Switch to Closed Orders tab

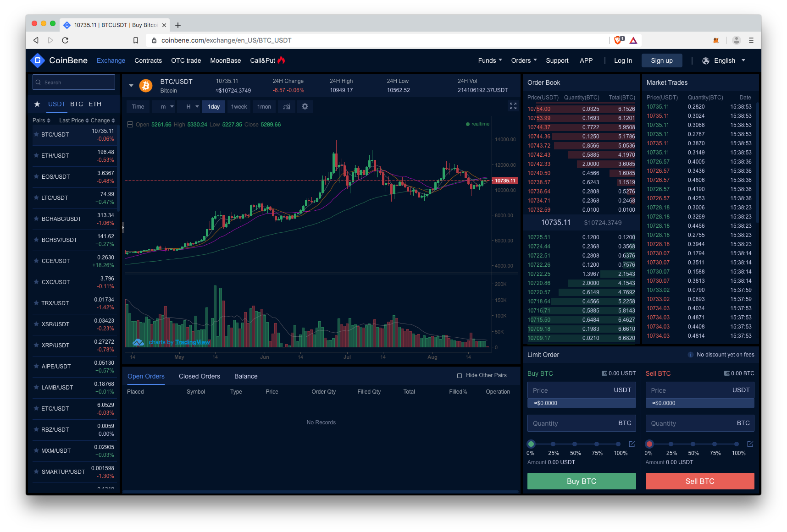200,376
